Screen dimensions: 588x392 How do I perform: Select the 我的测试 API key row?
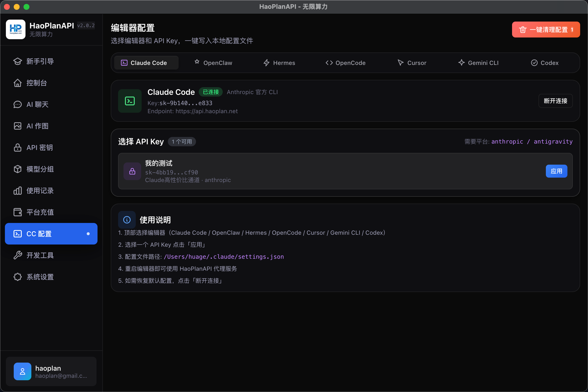coord(345,171)
